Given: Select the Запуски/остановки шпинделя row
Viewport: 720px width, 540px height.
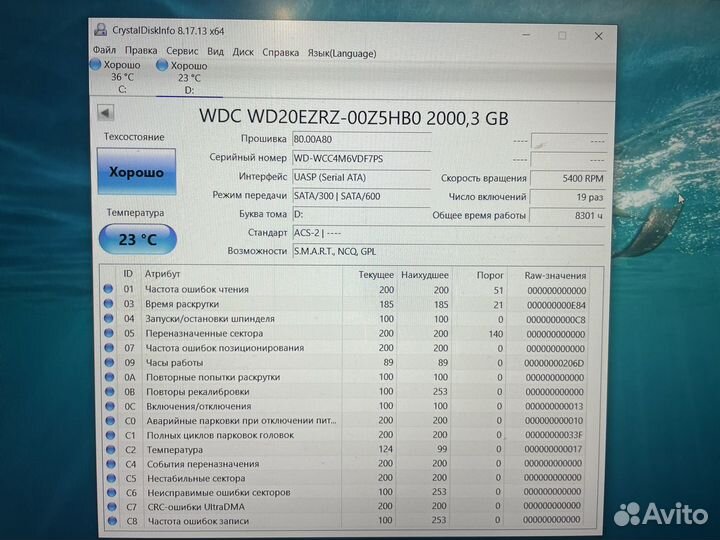Looking at the screenshot, I should (345, 319).
